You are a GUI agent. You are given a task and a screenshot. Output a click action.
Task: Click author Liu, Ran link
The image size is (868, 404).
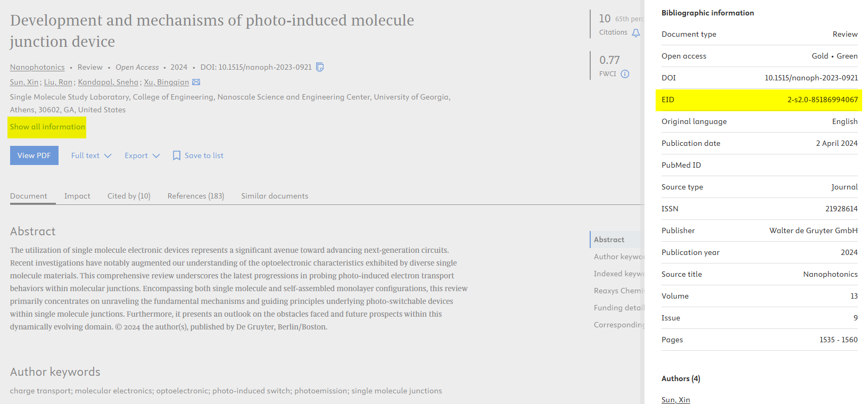[58, 82]
